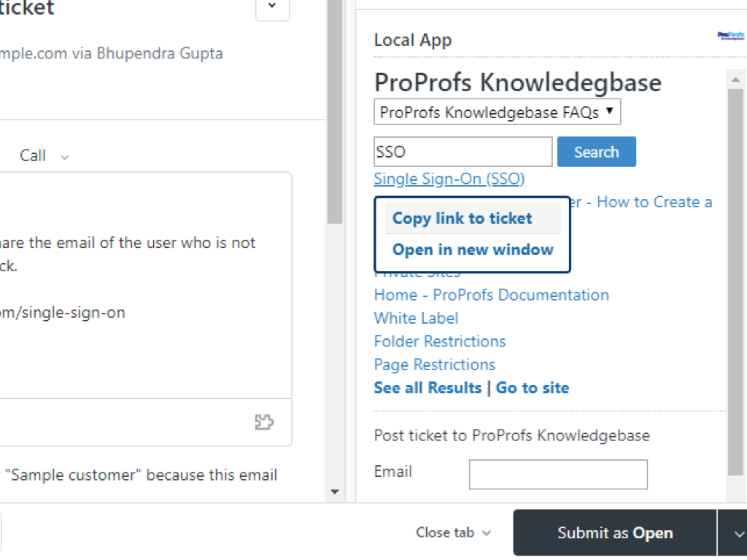Open the Close tab options menu
Image resolution: width=747 pixels, height=560 pixels.
click(x=453, y=533)
